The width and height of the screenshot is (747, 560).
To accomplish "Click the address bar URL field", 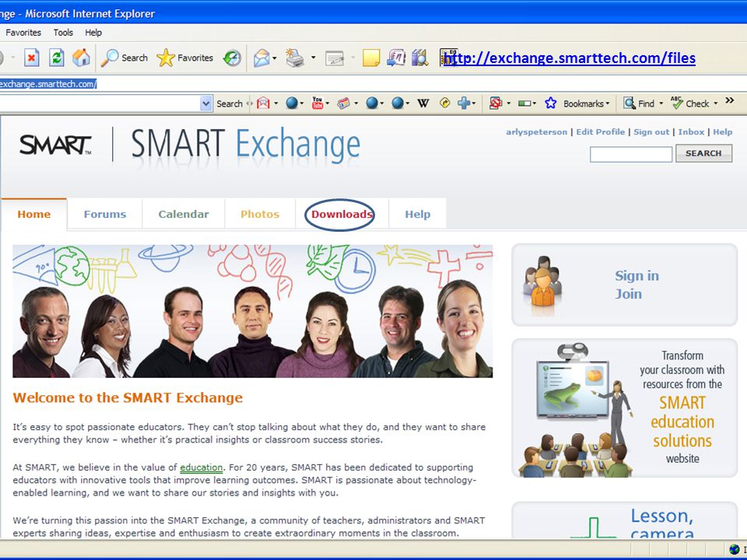I will coord(373,84).
